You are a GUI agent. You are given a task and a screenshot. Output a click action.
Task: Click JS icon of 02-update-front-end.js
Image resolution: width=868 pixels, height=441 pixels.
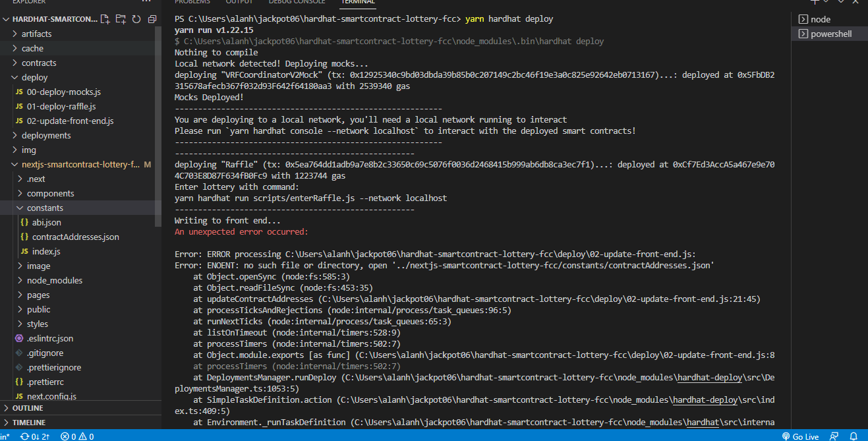tap(19, 121)
